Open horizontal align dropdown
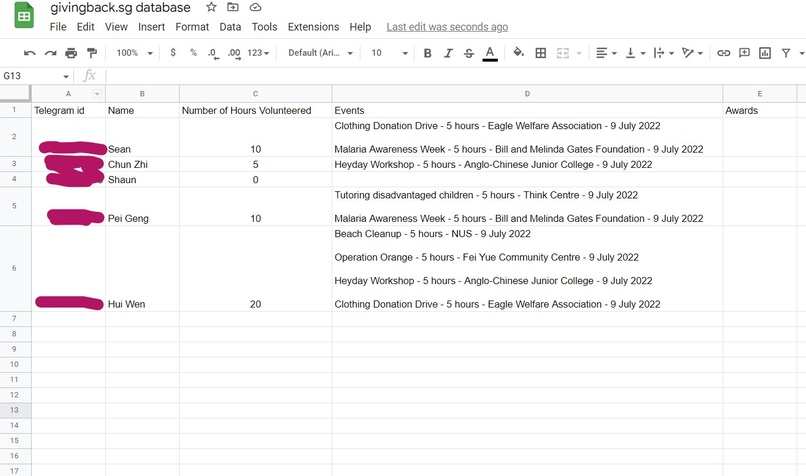The height and width of the screenshot is (476, 806). click(x=606, y=53)
